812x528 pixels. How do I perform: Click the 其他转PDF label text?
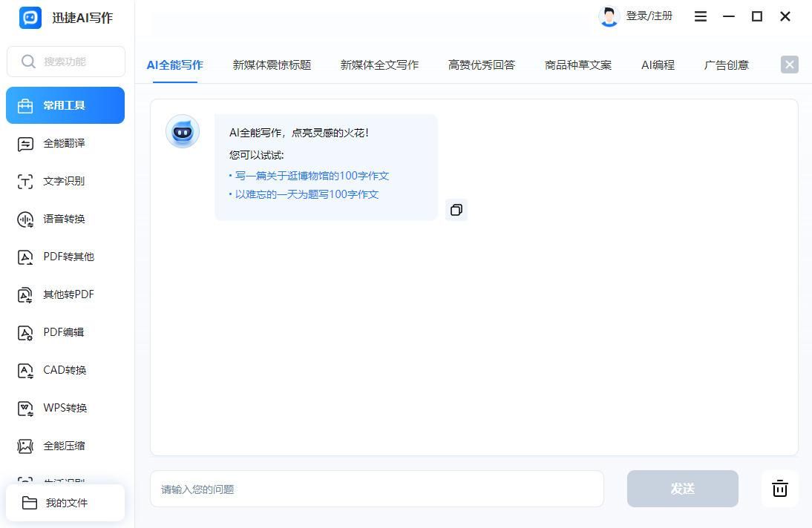69,294
